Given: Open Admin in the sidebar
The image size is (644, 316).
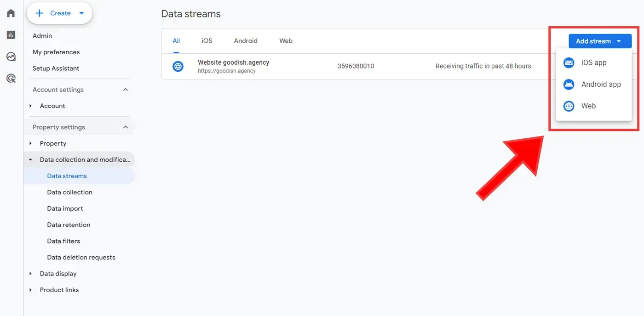Looking at the screenshot, I should click(x=42, y=36).
